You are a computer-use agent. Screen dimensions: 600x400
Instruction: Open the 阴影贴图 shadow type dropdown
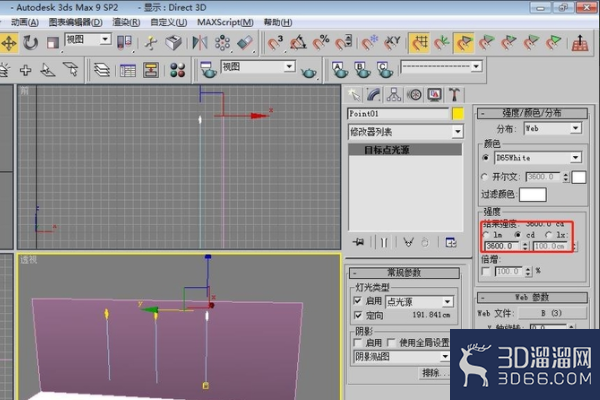tap(401, 357)
